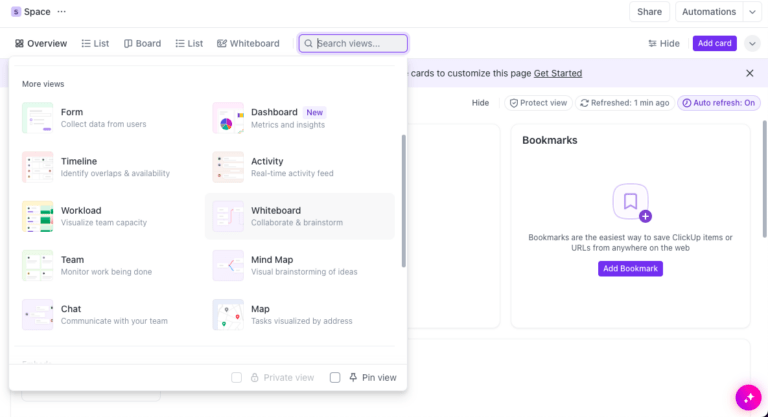
Task: Open the Get Started link
Action: point(557,73)
